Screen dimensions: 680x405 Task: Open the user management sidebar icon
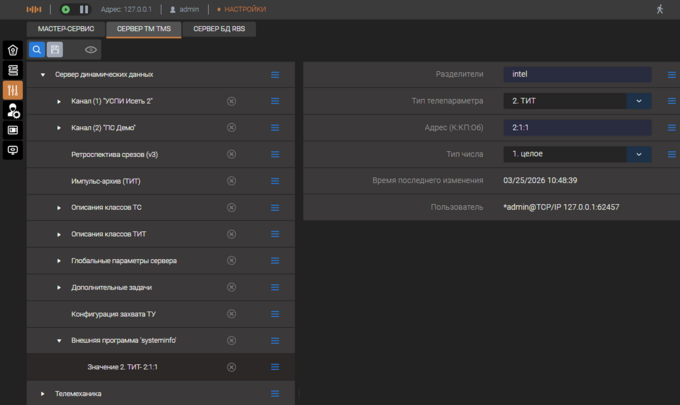click(13, 110)
